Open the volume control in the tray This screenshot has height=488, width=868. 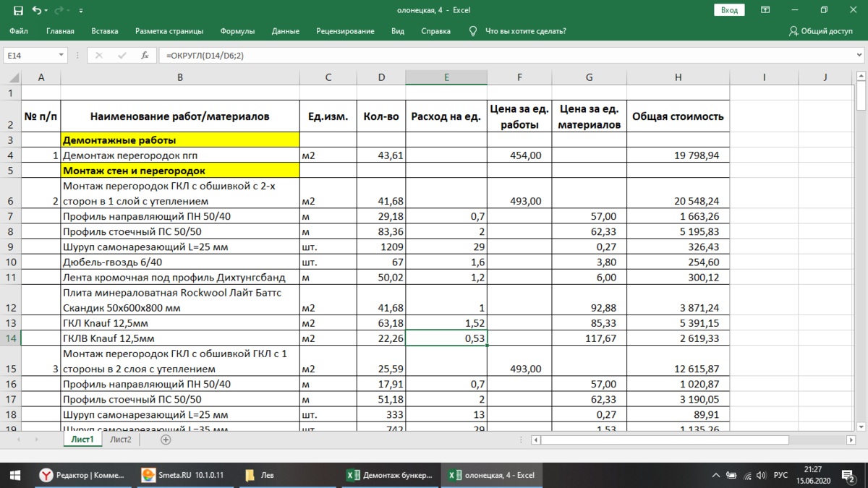[760, 475]
